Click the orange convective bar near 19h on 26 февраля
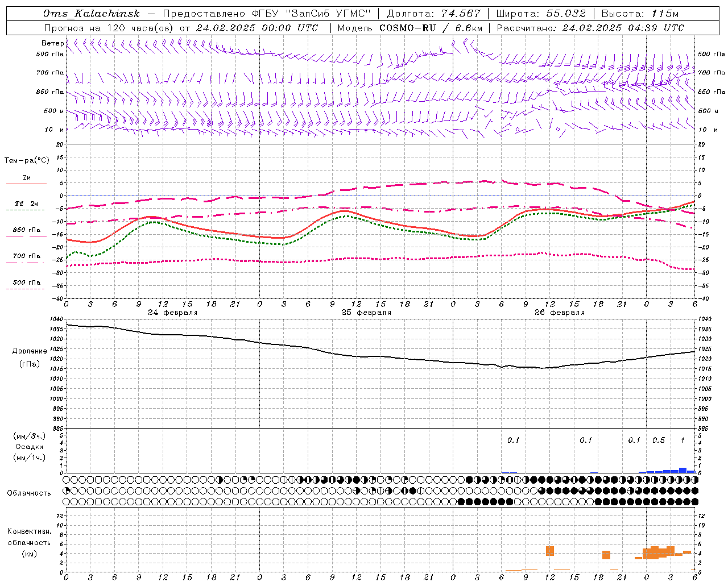The width and height of the screenshot is (728, 582). (x=606, y=555)
